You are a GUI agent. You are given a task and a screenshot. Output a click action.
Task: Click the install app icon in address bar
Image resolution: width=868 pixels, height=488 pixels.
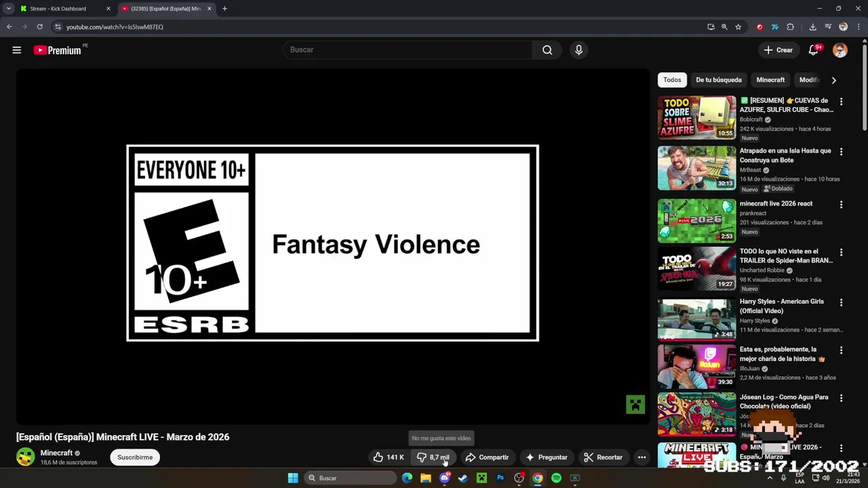pyautogui.click(x=711, y=27)
